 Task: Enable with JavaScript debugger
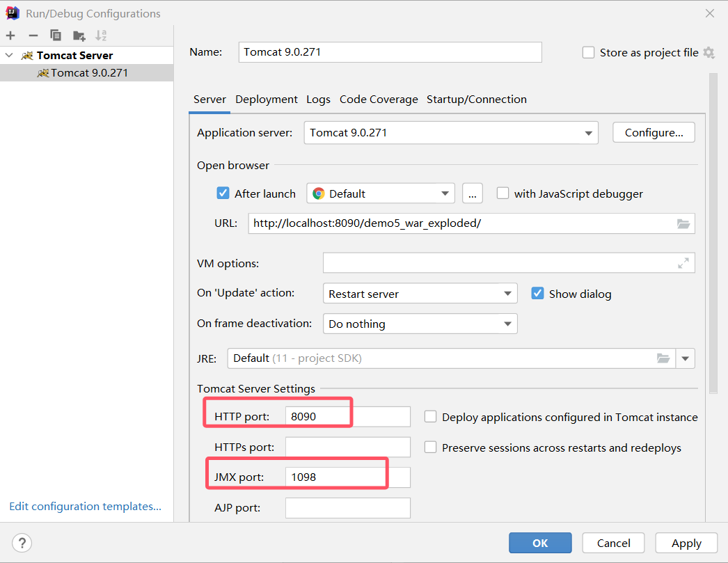point(503,193)
